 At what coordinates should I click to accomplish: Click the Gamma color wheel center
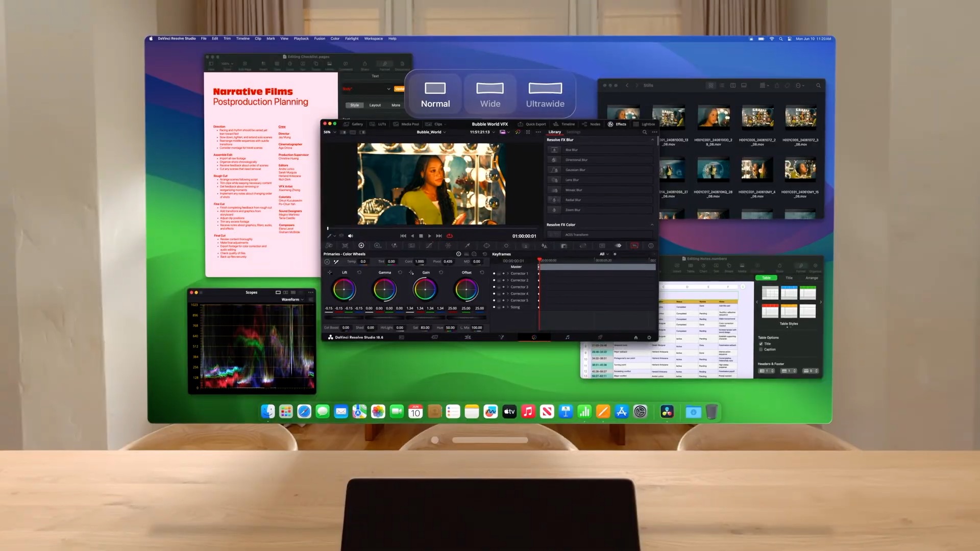click(x=384, y=290)
